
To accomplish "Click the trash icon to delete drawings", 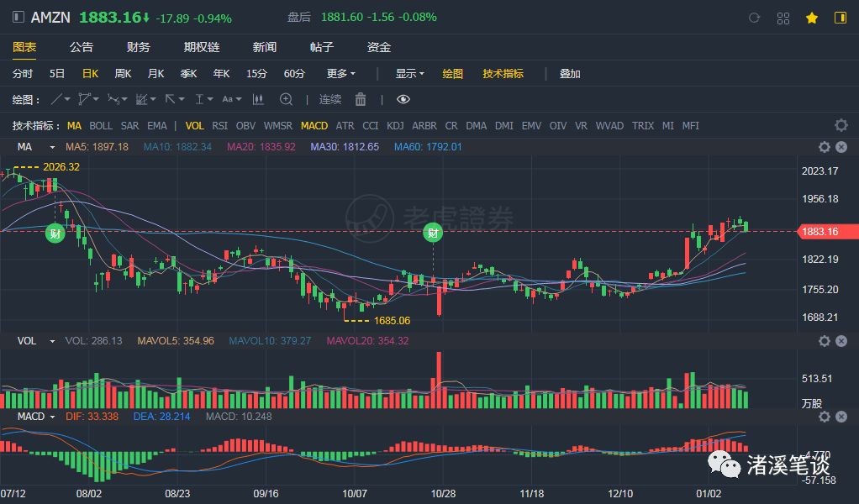I will pyautogui.click(x=361, y=99).
